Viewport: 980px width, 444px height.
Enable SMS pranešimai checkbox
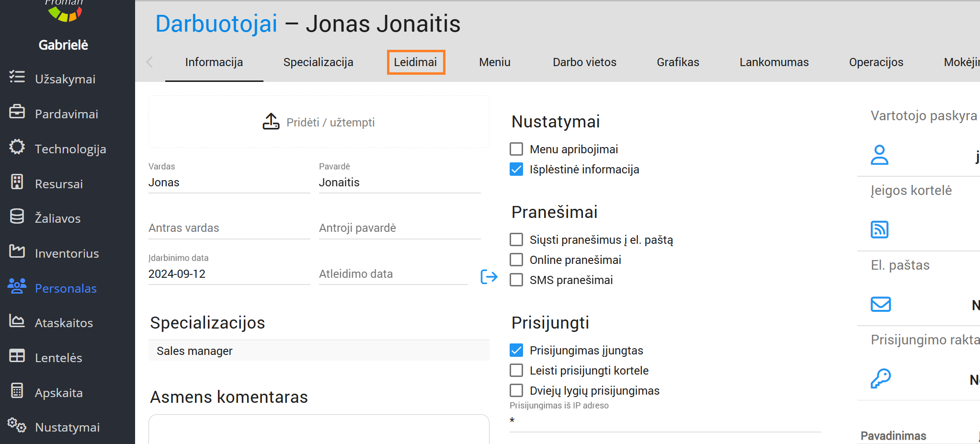pyautogui.click(x=516, y=280)
